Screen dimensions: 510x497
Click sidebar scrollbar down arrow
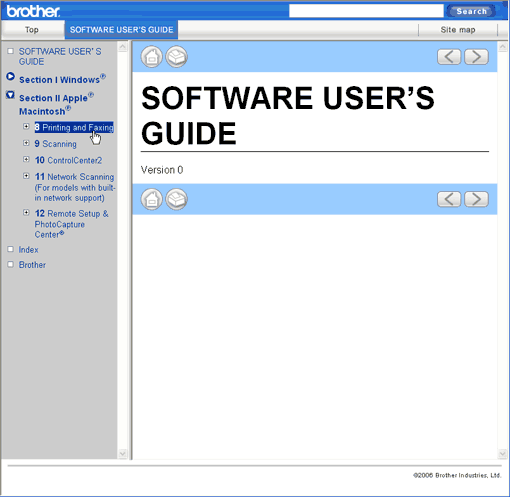click(123, 453)
